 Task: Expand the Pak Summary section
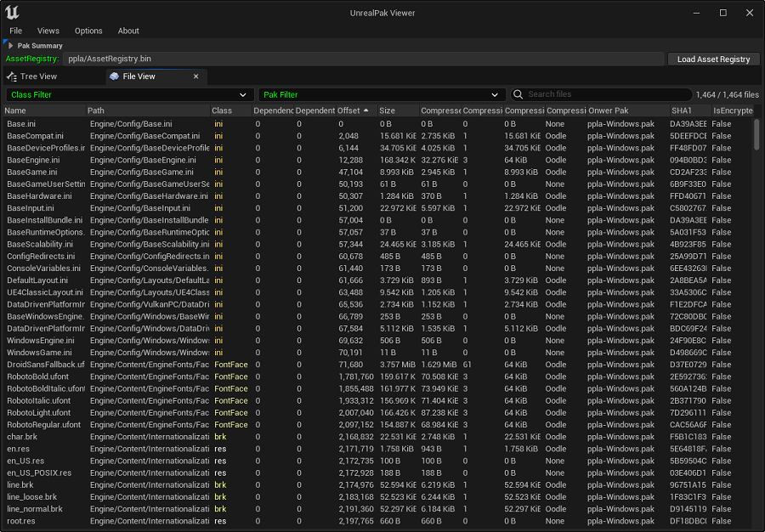point(11,45)
